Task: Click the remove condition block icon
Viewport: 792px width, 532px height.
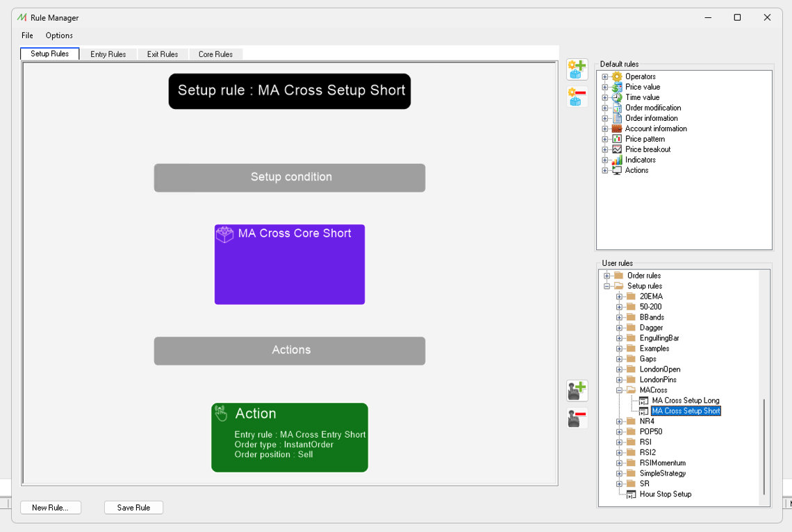Action: (x=577, y=97)
